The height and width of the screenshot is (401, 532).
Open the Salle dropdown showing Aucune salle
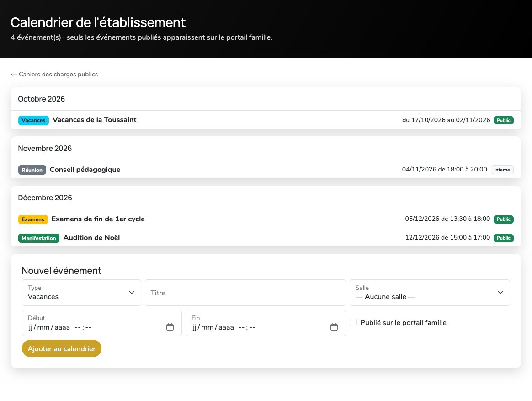coord(430,293)
